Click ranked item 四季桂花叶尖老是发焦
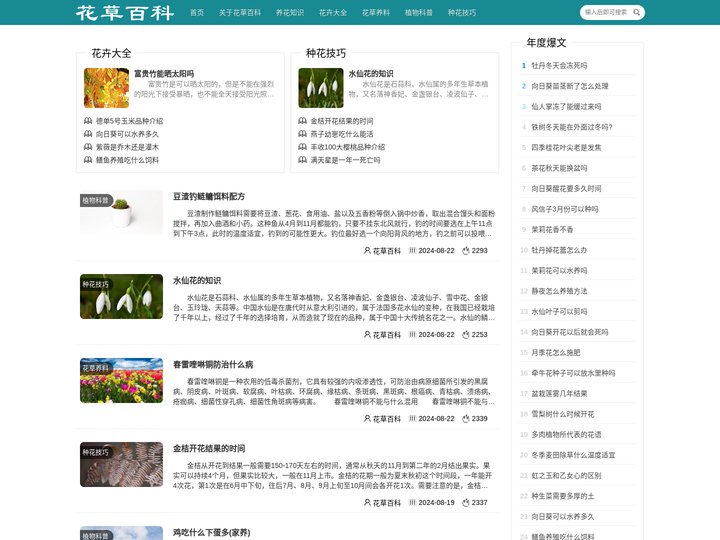 click(x=566, y=147)
